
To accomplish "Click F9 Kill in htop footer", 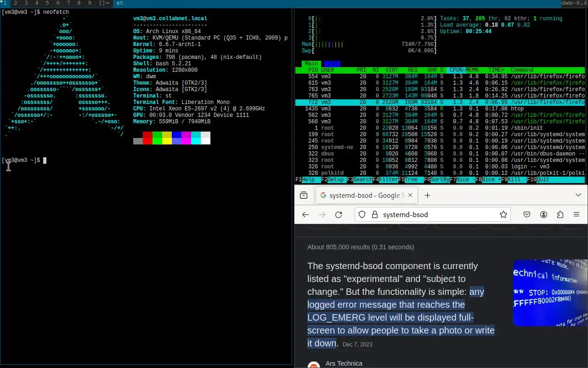I will (514, 179).
